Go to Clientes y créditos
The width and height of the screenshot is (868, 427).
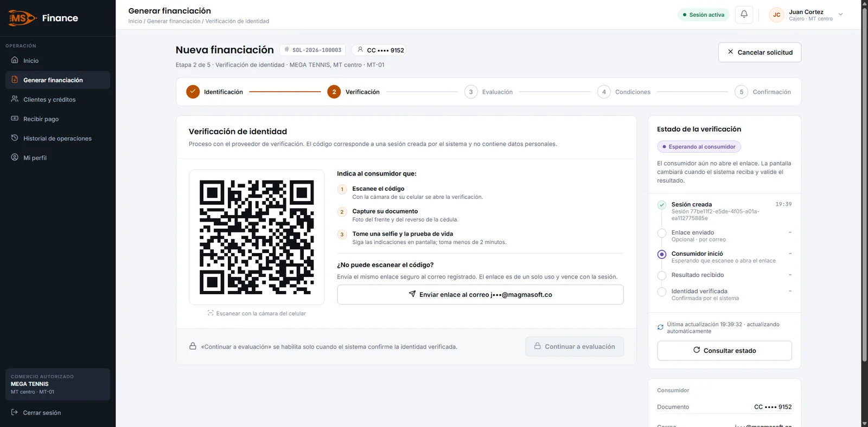point(58,99)
